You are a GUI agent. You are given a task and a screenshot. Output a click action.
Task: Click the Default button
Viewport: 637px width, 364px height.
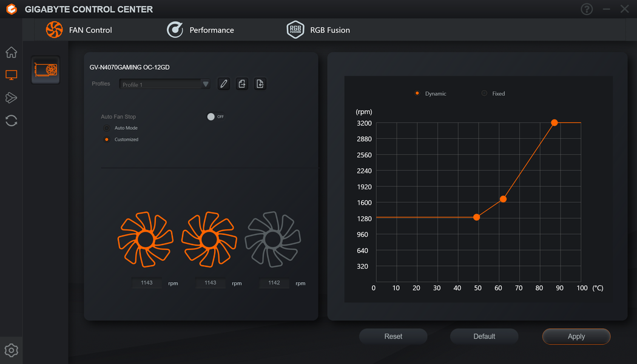point(484,336)
